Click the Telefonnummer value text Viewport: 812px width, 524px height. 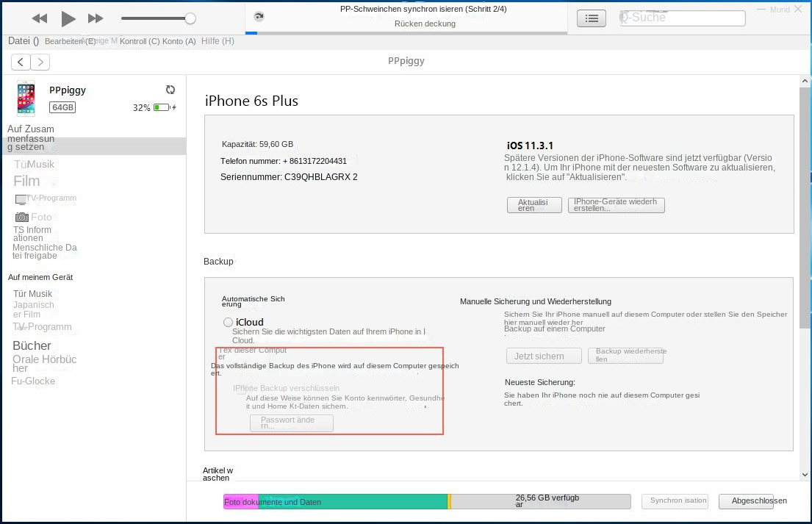pos(315,161)
